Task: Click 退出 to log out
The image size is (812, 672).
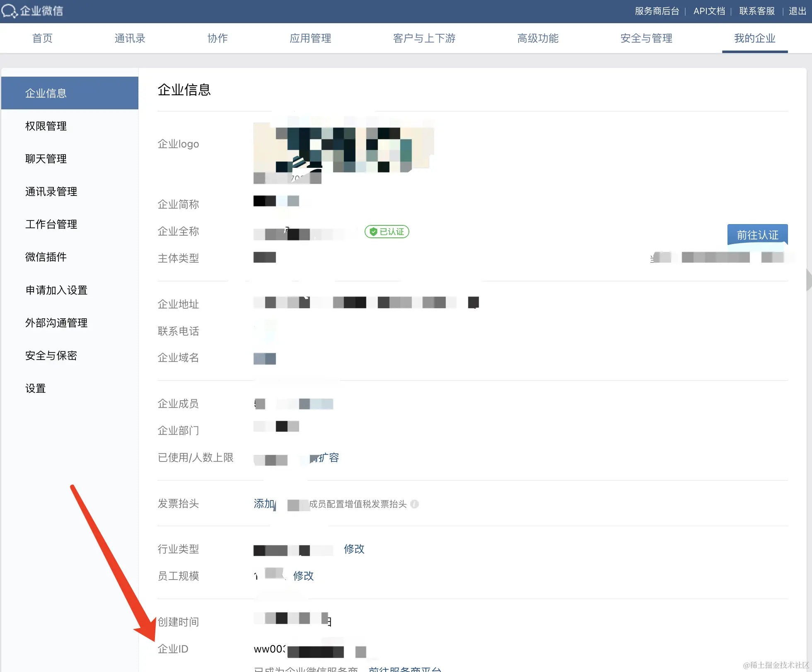Action: (797, 11)
